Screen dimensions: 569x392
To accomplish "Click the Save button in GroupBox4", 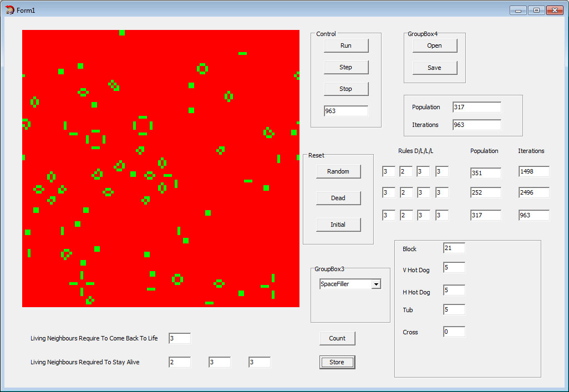I will click(x=435, y=68).
